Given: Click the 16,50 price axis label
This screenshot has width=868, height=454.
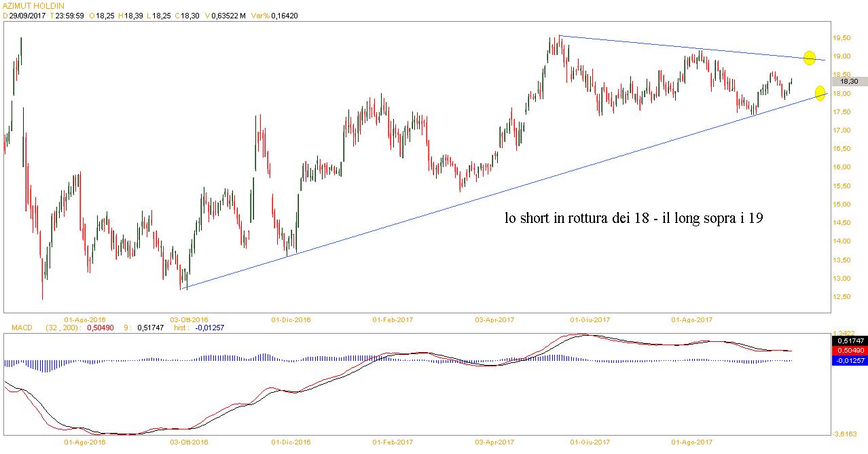Looking at the screenshot, I should (842, 148).
